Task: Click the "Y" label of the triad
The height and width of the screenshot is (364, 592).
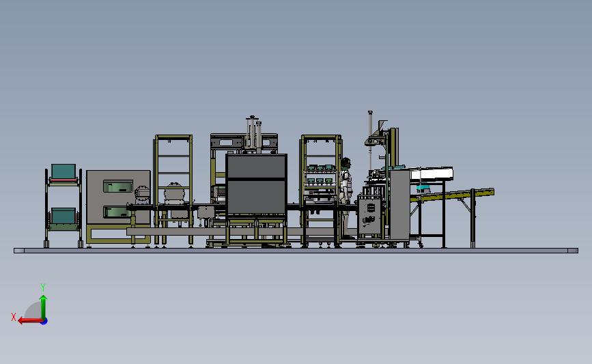Action: 43,288
